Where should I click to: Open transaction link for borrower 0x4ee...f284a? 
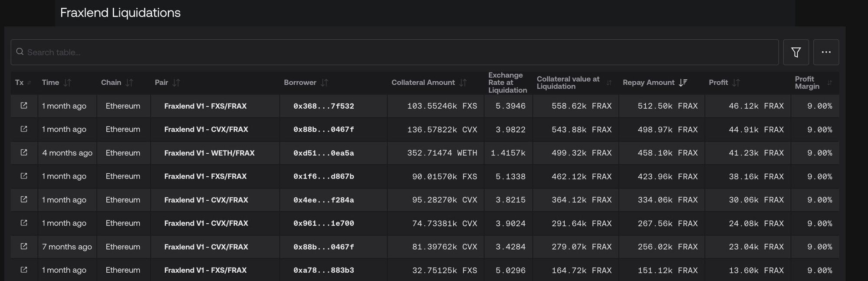click(24, 199)
